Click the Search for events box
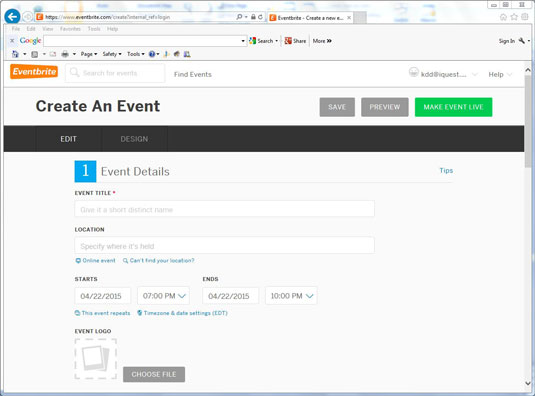The height and width of the screenshot is (396, 535). click(115, 73)
